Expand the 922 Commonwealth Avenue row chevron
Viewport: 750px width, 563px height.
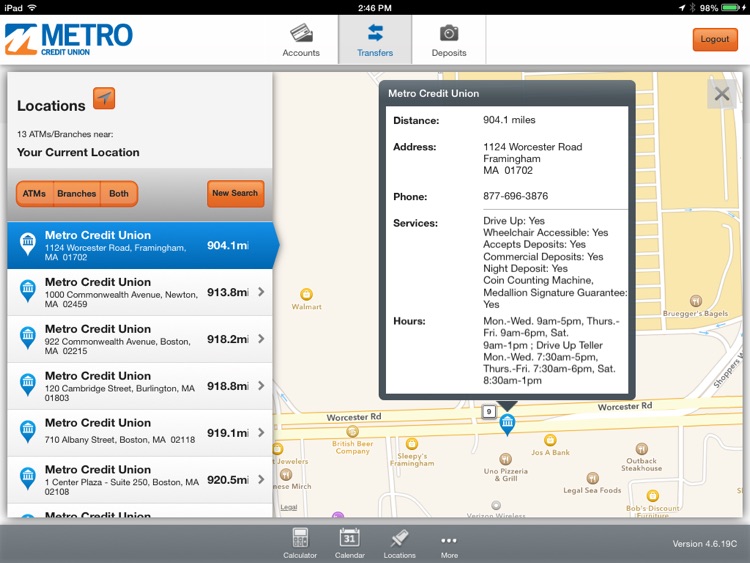(x=261, y=339)
